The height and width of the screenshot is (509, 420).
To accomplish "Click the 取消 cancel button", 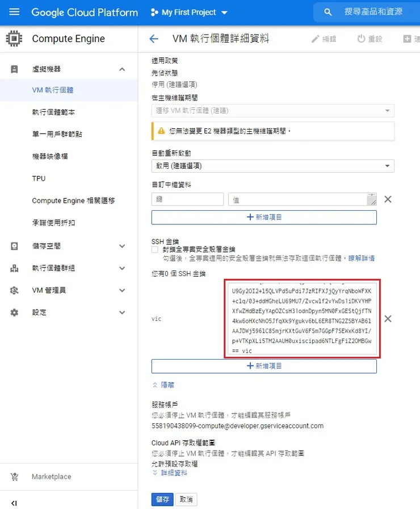I will [186, 499].
